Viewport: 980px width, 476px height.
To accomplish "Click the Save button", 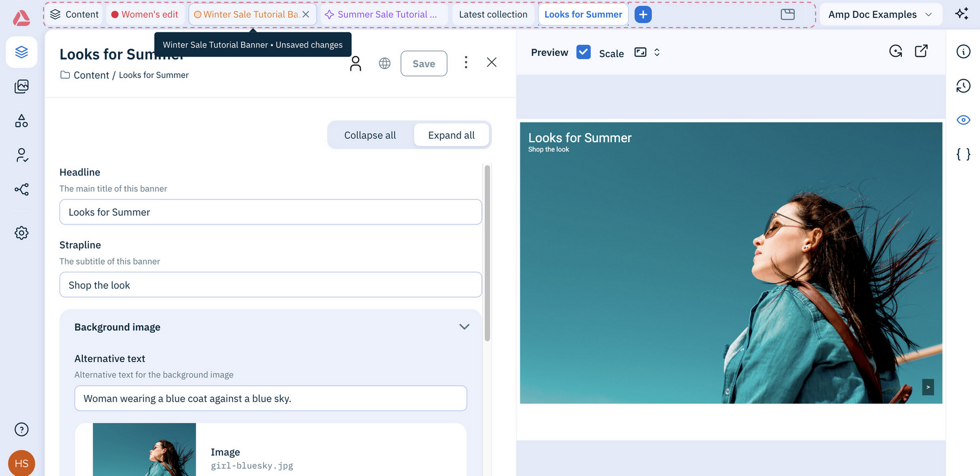I will (424, 64).
